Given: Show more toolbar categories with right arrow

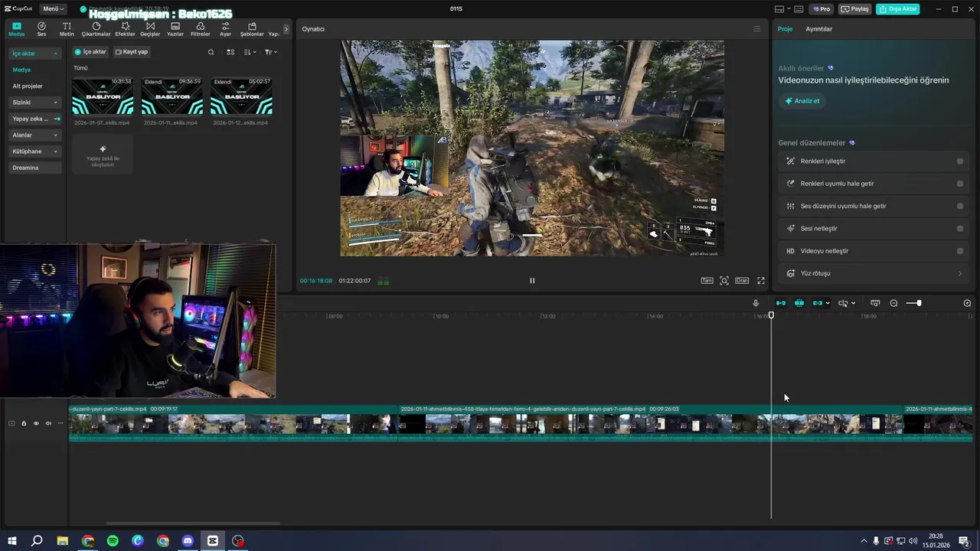Looking at the screenshot, I should (x=286, y=29).
